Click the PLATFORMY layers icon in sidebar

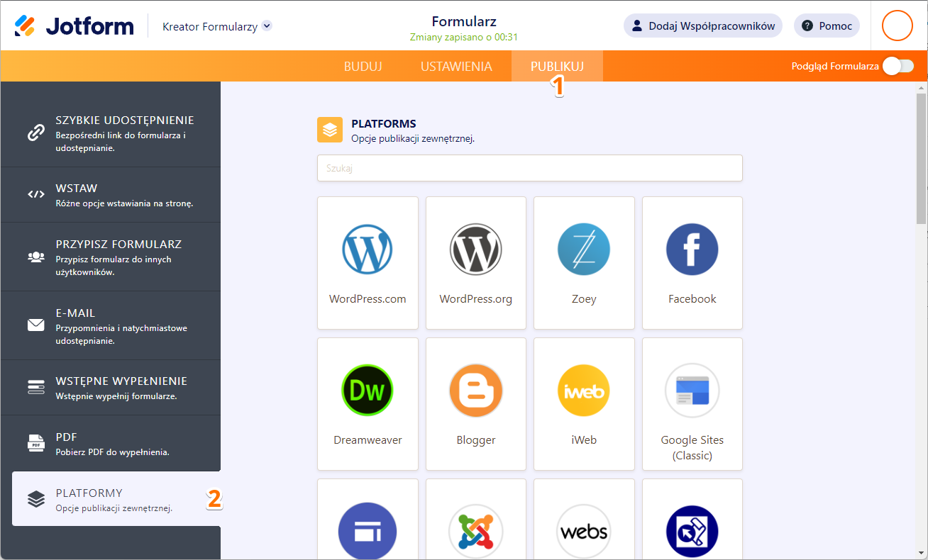click(x=36, y=499)
